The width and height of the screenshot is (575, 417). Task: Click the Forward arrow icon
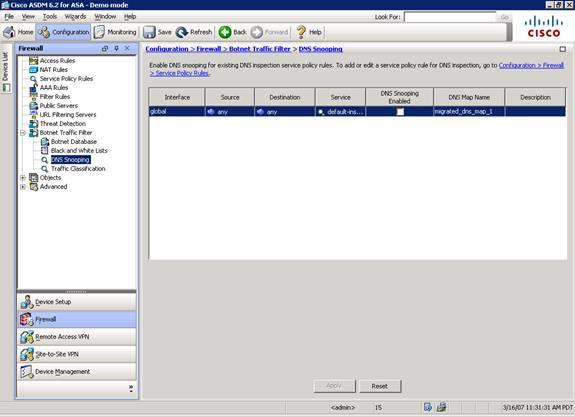(257, 32)
